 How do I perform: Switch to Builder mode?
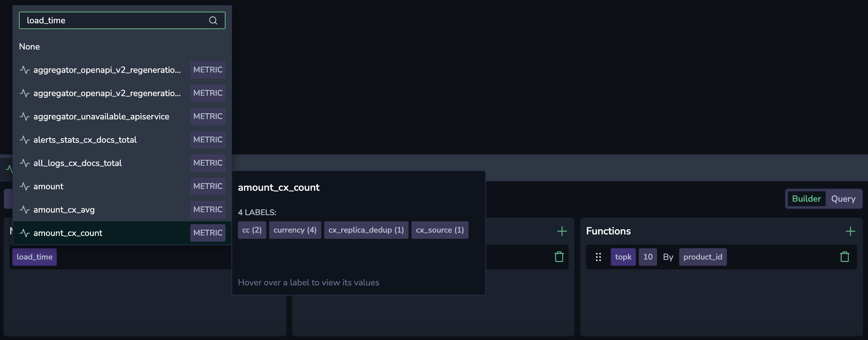click(806, 199)
